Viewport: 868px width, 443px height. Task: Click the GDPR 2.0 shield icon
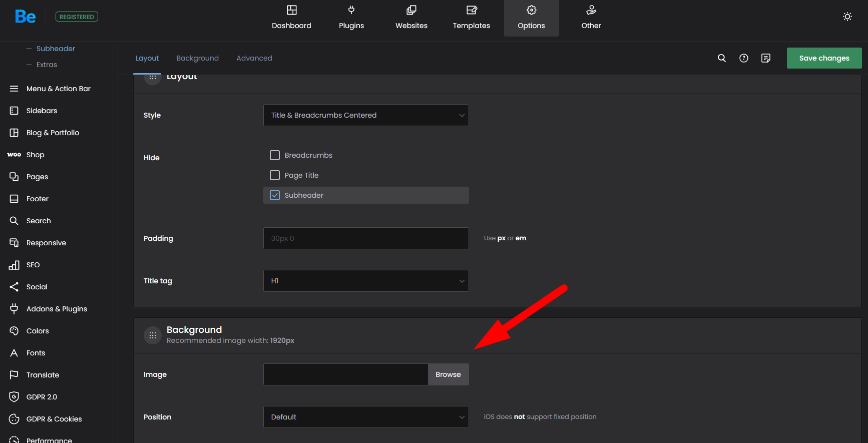14,397
